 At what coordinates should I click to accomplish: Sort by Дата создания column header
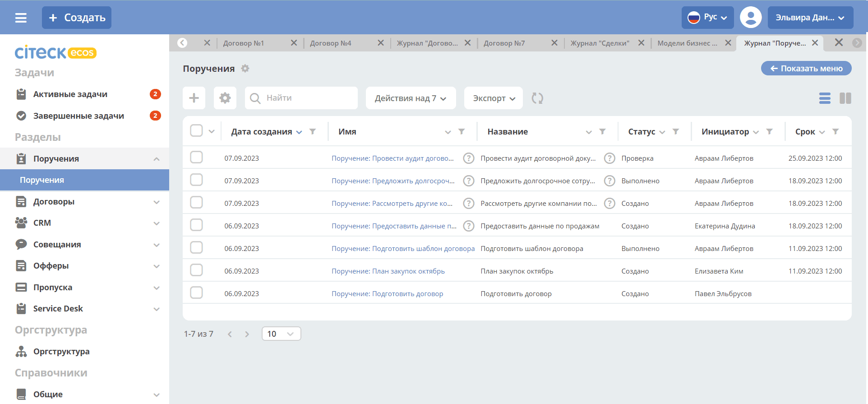click(262, 131)
